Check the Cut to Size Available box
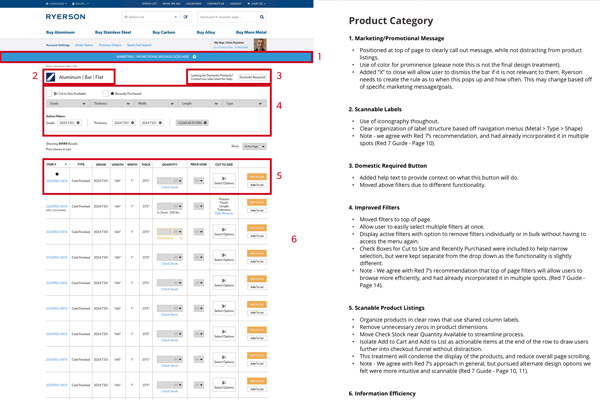Image resolution: width=600 pixels, height=400 pixels. click(49, 93)
